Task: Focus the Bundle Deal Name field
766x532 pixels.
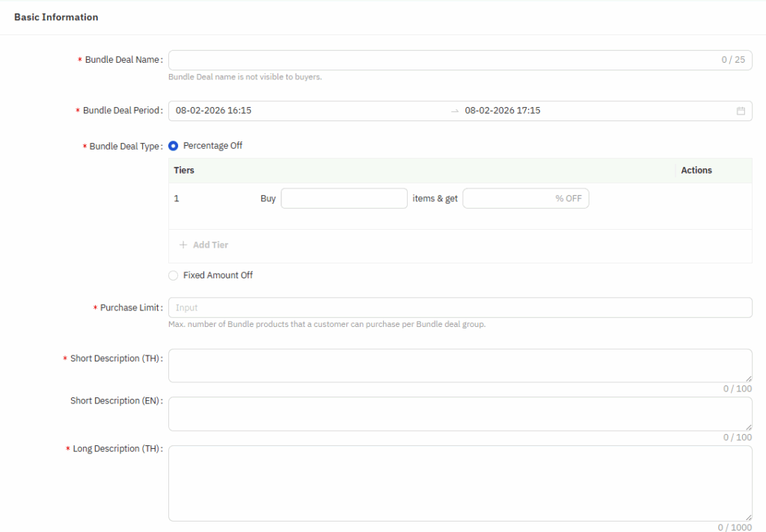Action: tap(441, 60)
